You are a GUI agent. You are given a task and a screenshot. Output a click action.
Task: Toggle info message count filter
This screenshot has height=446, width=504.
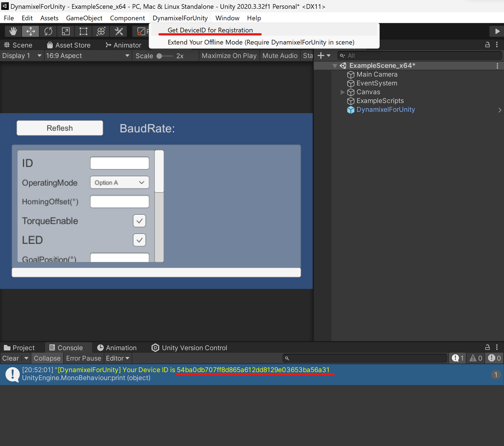pos(458,358)
